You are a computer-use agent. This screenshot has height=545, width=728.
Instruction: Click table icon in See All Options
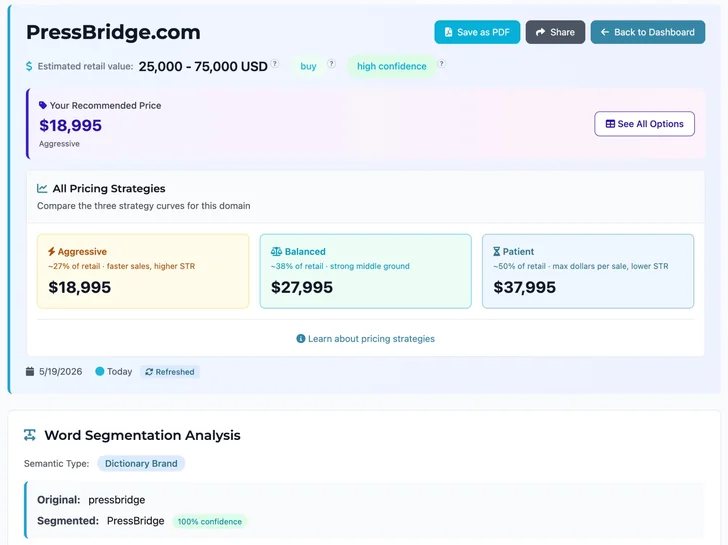pos(611,124)
